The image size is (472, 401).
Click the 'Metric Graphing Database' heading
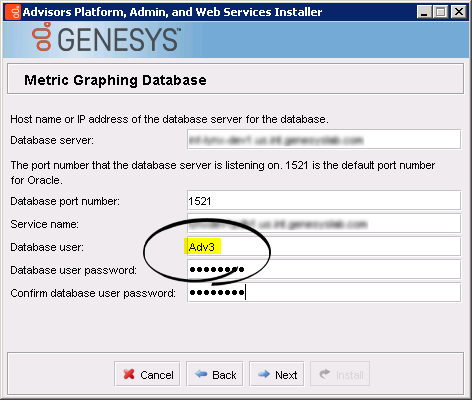click(115, 80)
